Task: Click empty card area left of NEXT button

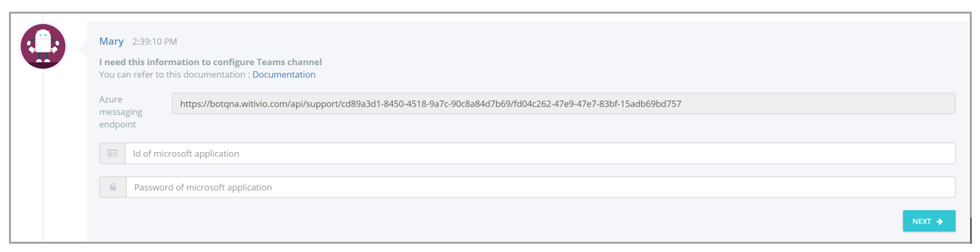Action: (x=493, y=221)
